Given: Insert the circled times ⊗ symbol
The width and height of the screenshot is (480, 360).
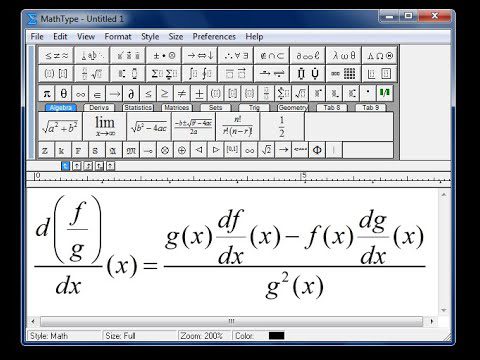Looking at the screenshot, I should coord(165,150).
